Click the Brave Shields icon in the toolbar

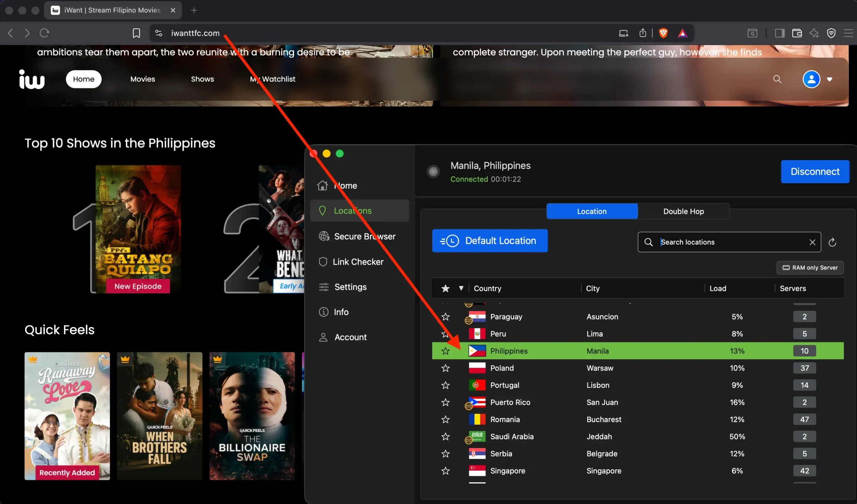pyautogui.click(x=663, y=33)
